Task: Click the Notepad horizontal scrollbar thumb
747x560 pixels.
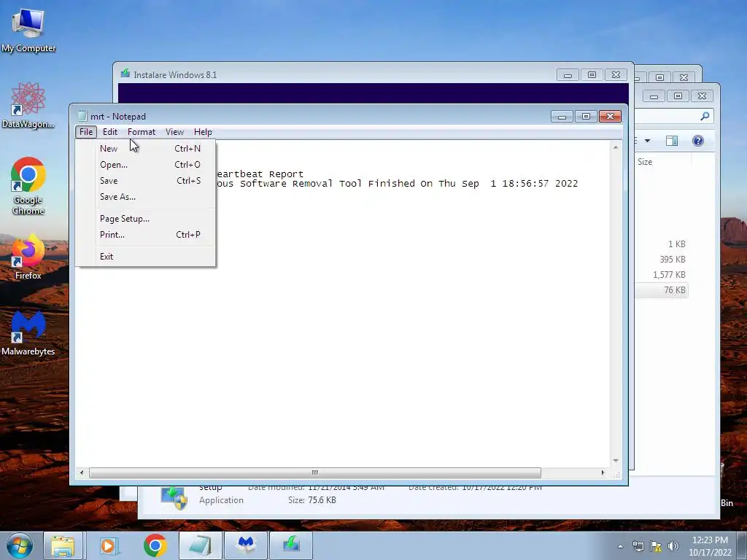Action: pos(315,472)
